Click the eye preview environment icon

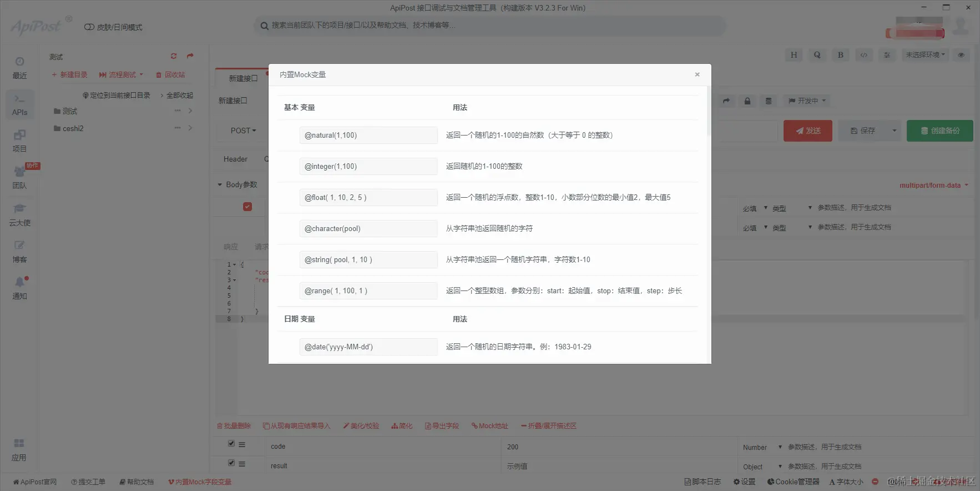click(961, 55)
